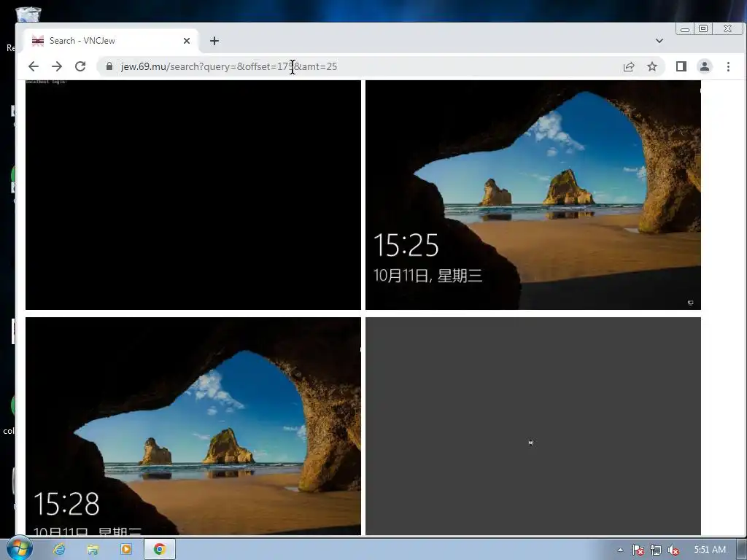Viewport: 747px width, 560px height.
Task: Share this page using the share icon
Action: (629, 66)
